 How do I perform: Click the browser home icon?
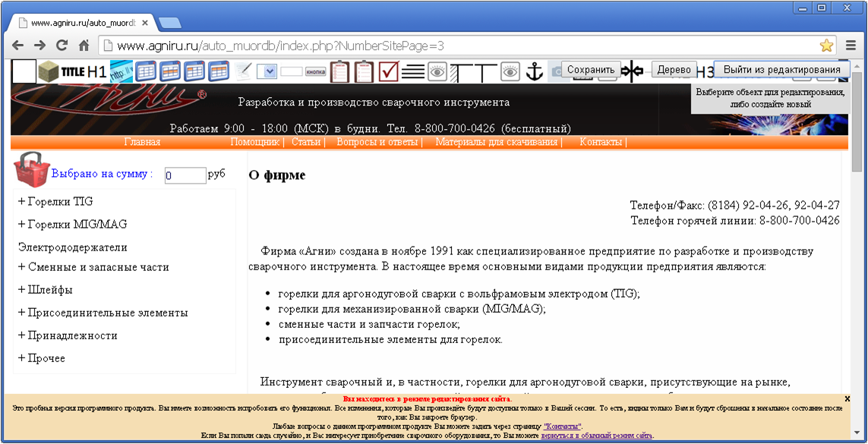coord(84,46)
